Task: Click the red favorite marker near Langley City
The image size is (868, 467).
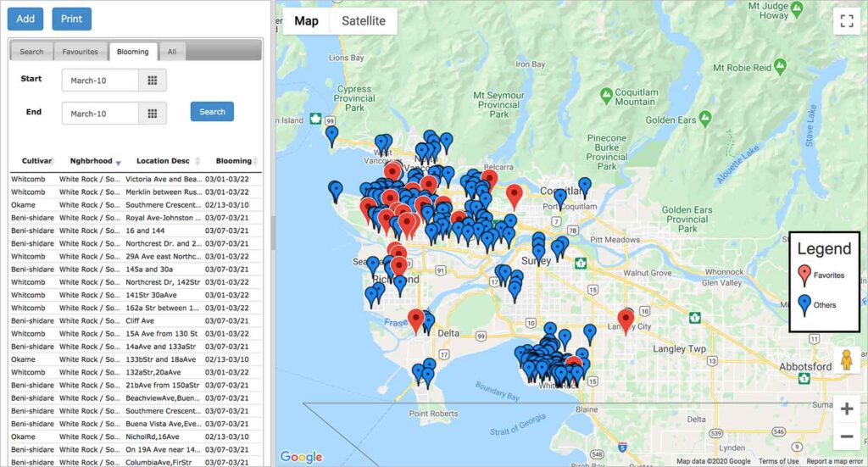Action: click(x=626, y=320)
